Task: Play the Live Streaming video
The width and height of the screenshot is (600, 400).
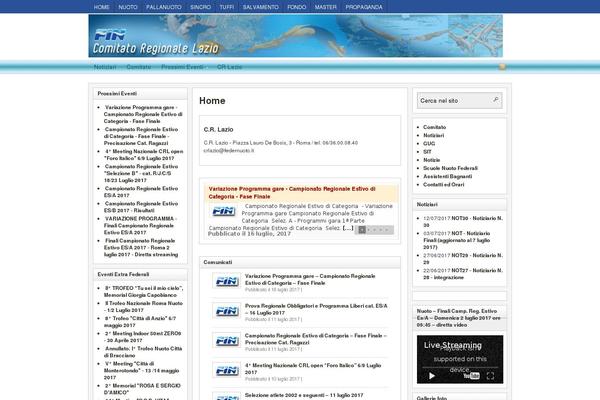Action: click(x=432, y=376)
